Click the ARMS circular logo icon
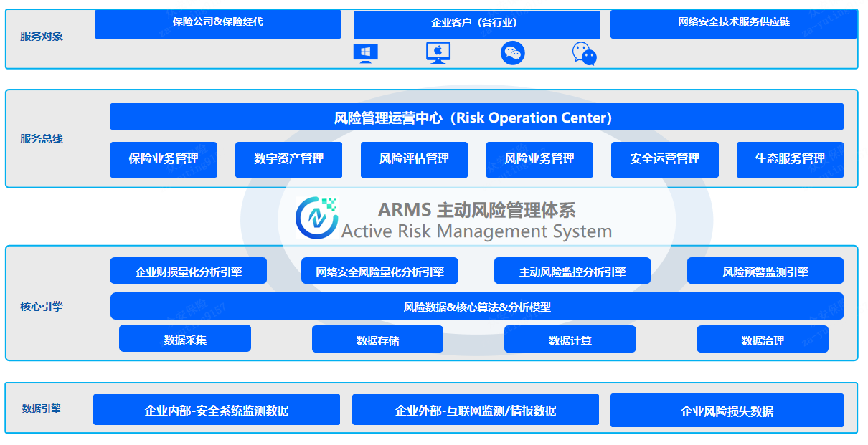 click(x=316, y=217)
